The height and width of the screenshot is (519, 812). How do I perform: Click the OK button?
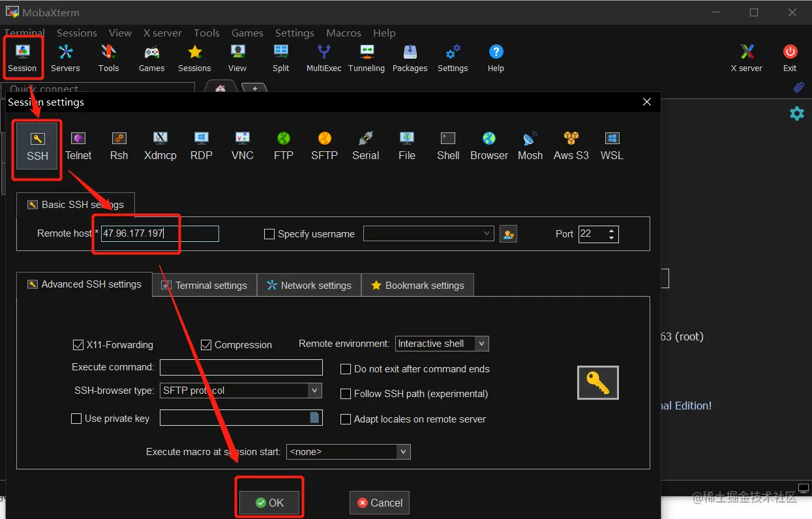click(x=269, y=503)
